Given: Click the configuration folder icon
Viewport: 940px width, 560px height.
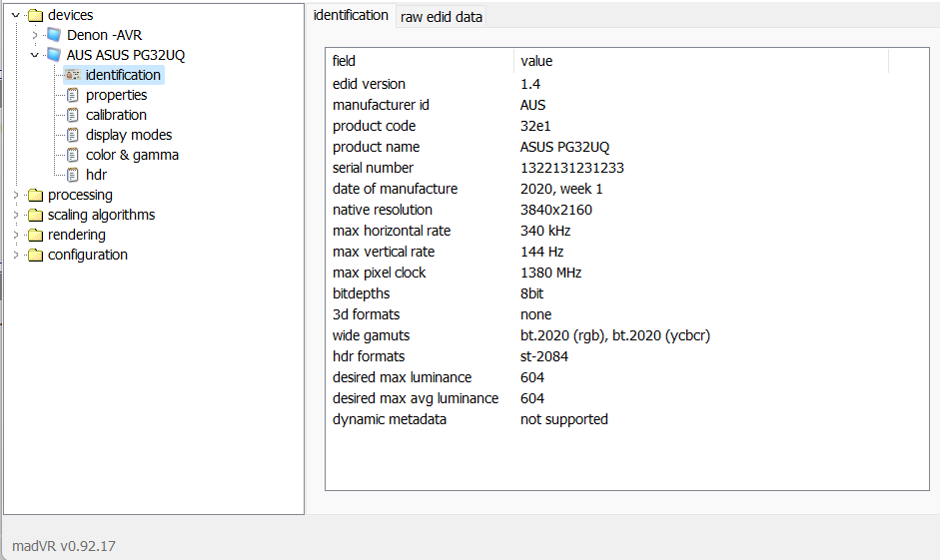Looking at the screenshot, I should pos(35,255).
